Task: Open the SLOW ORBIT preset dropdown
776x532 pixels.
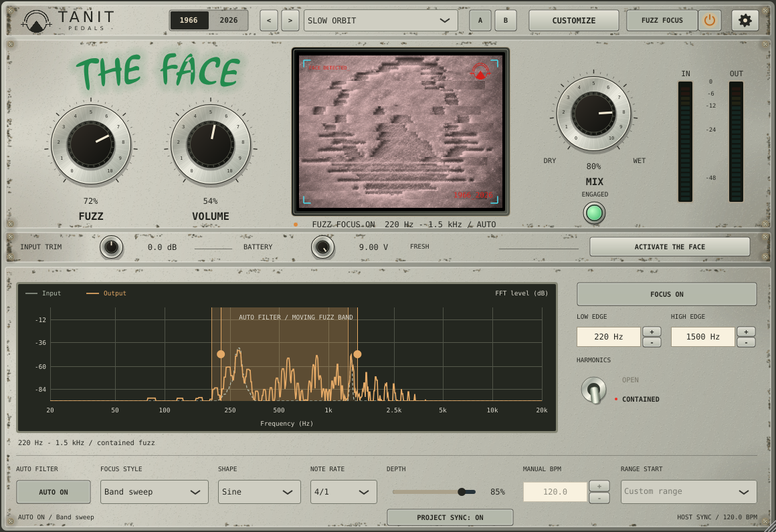Action: (381, 20)
